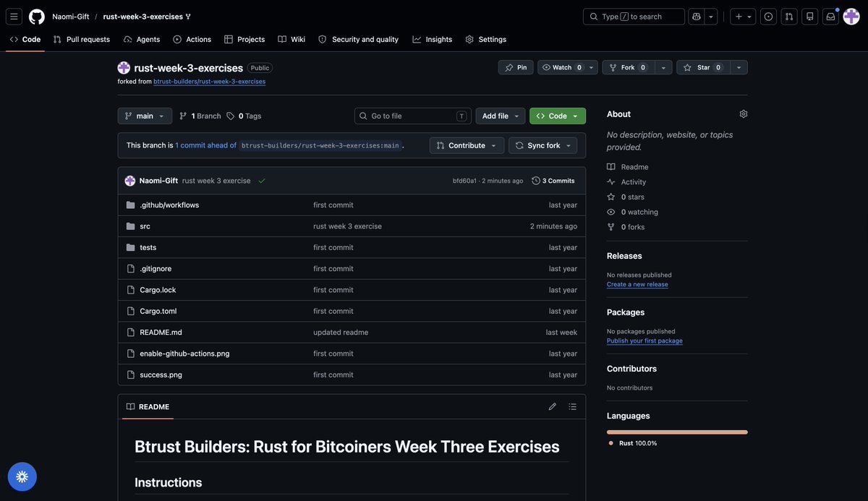This screenshot has height=501, width=868.
Task: Open the .github/workflows folder icon
Action: pos(131,205)
